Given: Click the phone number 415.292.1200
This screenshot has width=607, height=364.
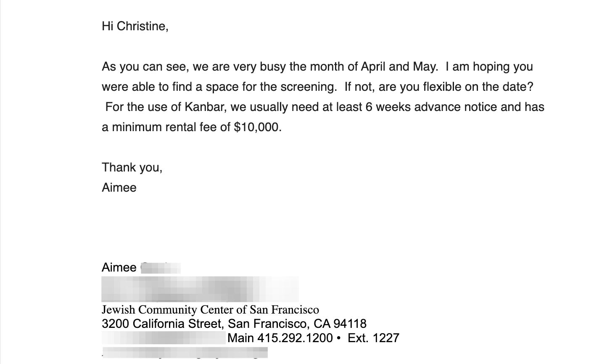Looking at the screenshot, I should [x=295, y=338].
